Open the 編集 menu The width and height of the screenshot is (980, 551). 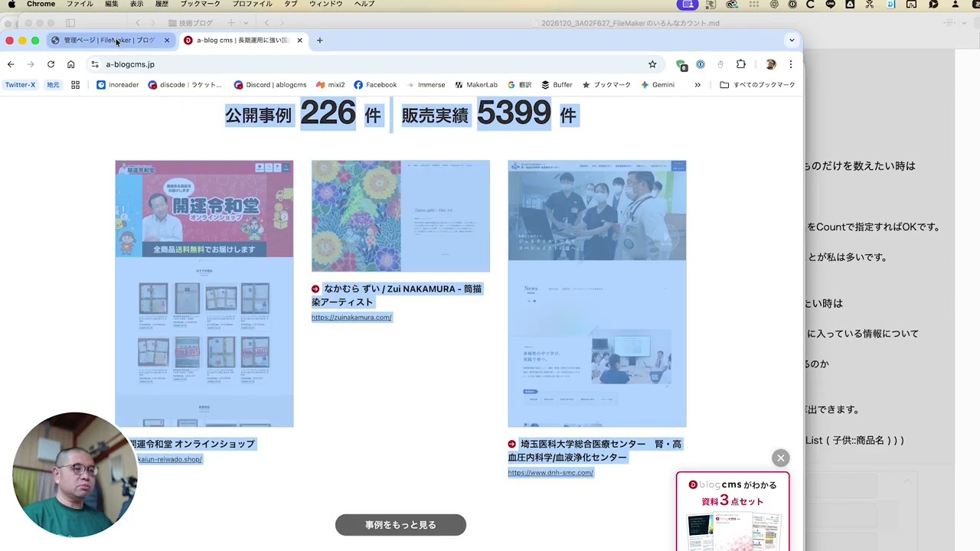pyautogui.click(x=112, y=5)
